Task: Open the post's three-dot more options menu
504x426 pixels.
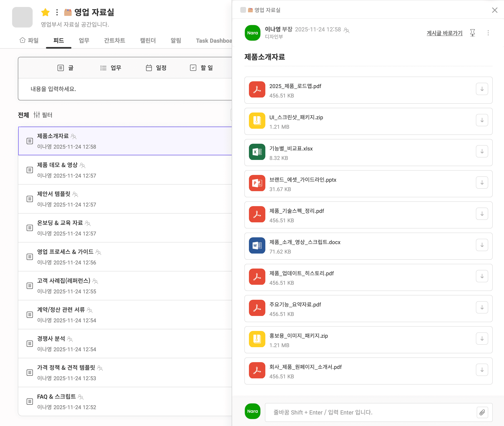Action: pos(488,33)
